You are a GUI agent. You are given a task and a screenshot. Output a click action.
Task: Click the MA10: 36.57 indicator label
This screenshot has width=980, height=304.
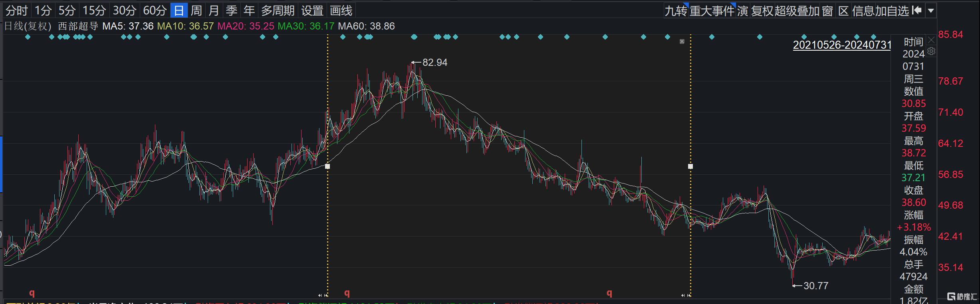coord(185,26)
